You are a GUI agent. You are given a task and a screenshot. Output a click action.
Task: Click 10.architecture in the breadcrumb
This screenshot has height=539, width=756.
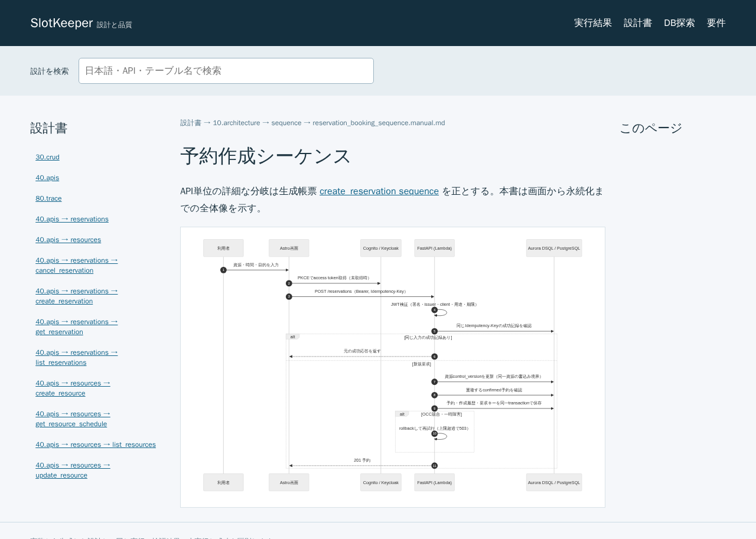click(236, 123)
